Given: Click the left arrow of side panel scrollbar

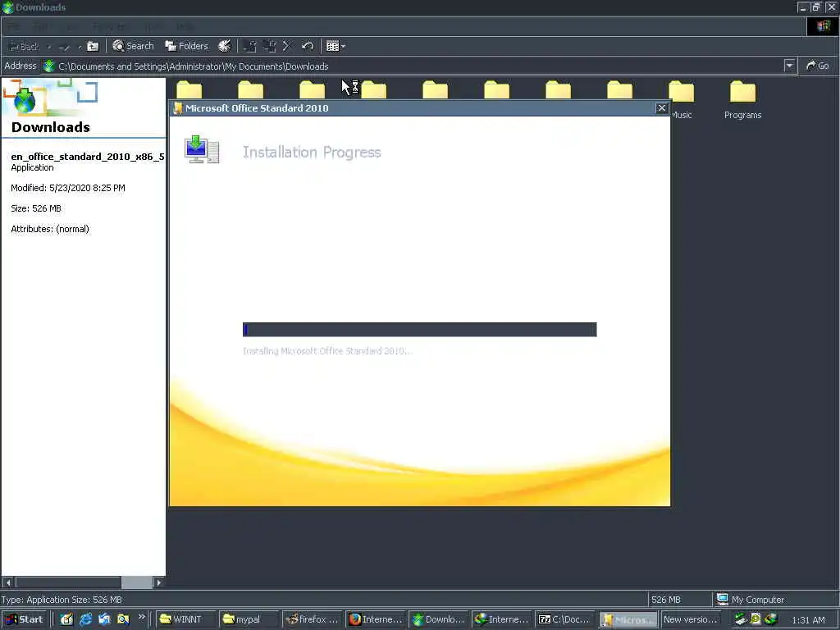Looking at the screenshot, I should pyautogui.click(x=8, y=582).
